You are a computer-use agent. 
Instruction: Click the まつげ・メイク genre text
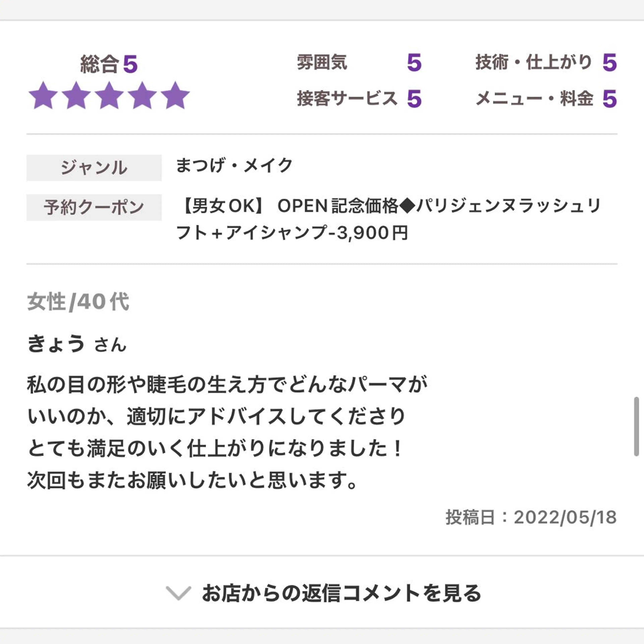234,165
